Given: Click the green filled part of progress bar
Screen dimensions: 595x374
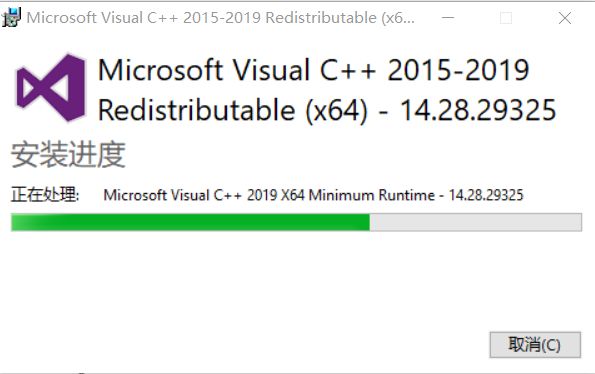Looking at the screenshot, I should click(190, 222).
